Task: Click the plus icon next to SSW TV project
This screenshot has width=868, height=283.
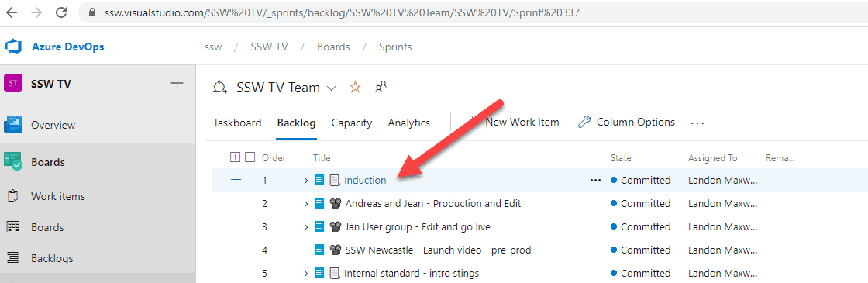Action: [177, 84]
